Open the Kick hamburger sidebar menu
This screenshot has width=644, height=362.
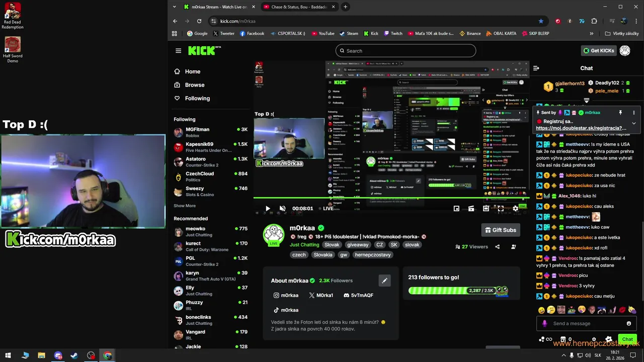point(178,51)
